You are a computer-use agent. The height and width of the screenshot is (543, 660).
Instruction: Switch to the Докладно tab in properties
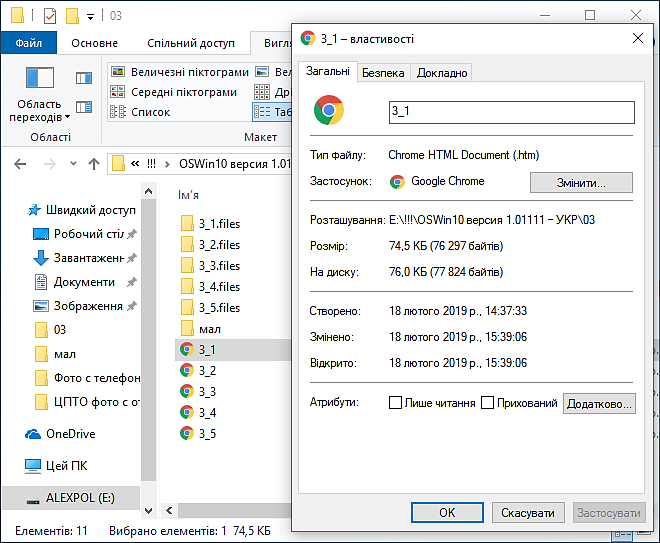coord(442,73)
